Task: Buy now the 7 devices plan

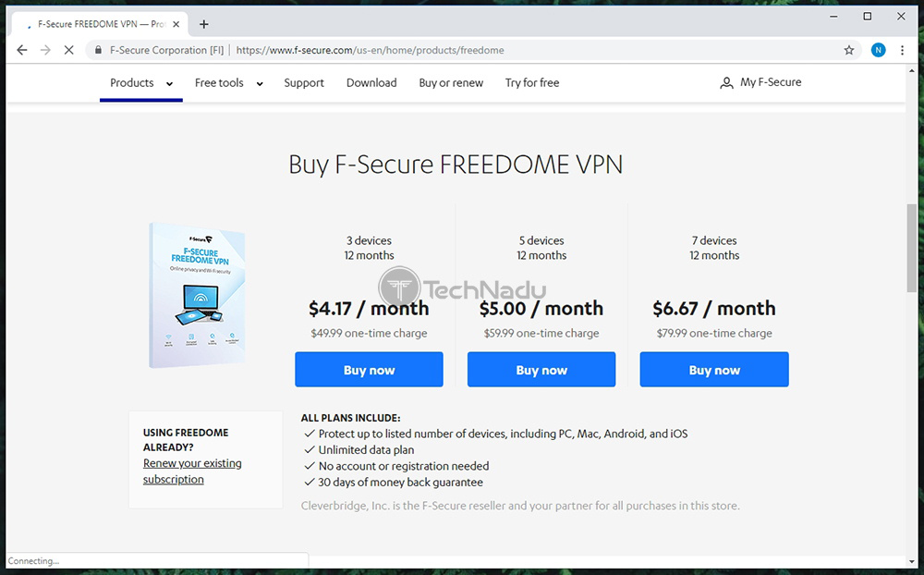Action: click(714, 370)
